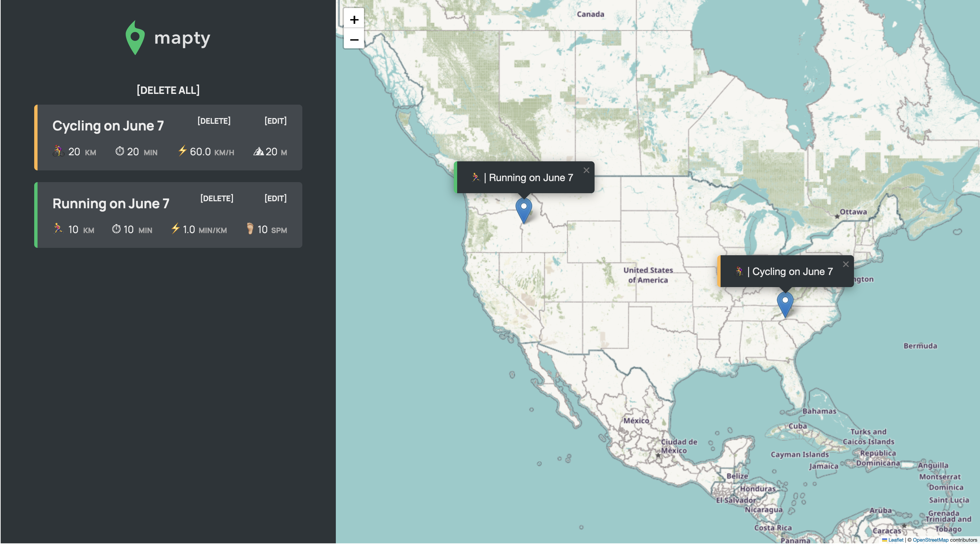The width and height of the screenshot is (980, 544).
Task: Close the Running on June 7 popup
Action: 586,171
